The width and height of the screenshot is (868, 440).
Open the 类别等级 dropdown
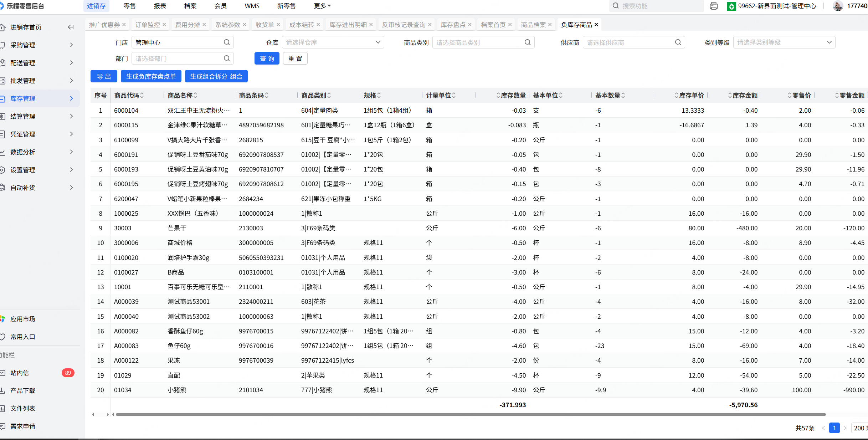pos(784,42)
